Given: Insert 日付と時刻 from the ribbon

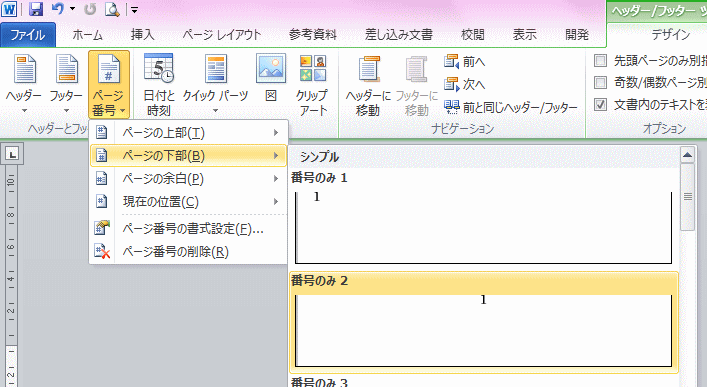Looking at the screenshot, I should coord(159,84).
